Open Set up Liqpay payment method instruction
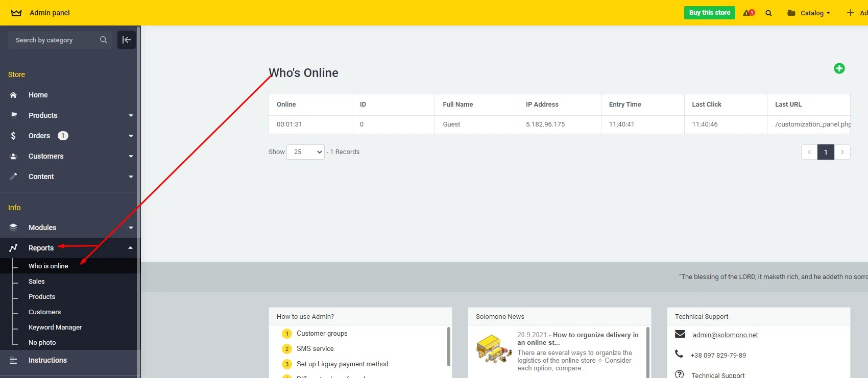This screenshot has height=378, width=868. [x=342, y=364]
